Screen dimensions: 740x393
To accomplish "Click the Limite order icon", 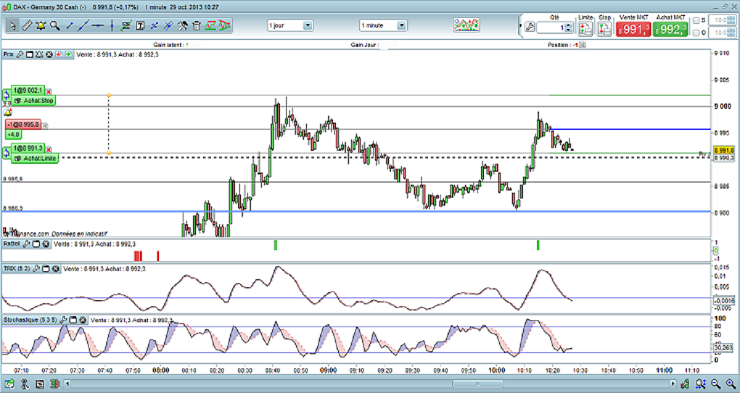I will pyautogui.click(x=585, y=29).
